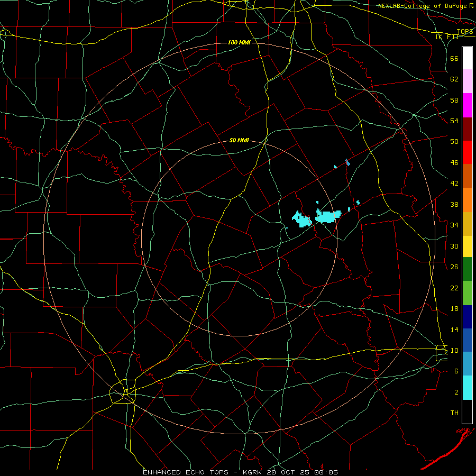The image size is (476, 476).
Task: Select the "54" legend value
Action: 454,121
